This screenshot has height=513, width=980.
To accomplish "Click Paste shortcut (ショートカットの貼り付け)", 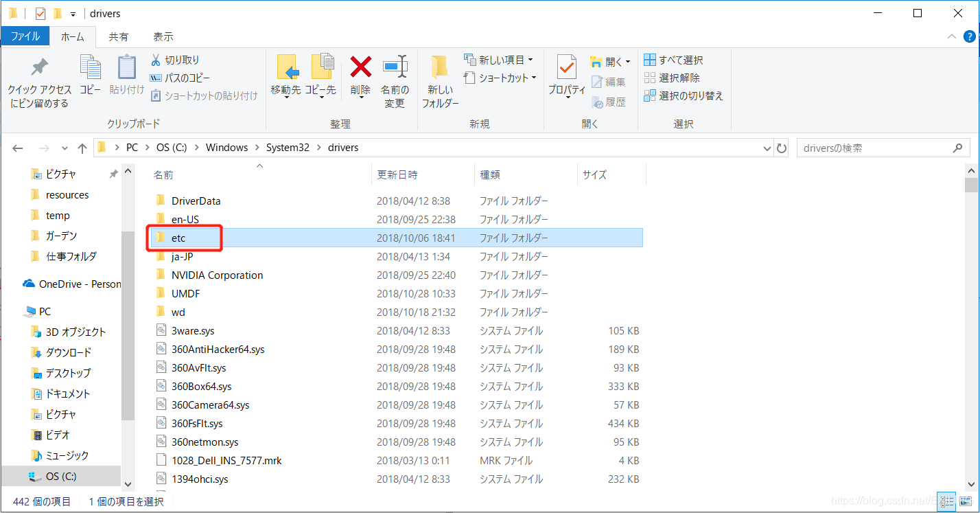I will tap(204, 96).
